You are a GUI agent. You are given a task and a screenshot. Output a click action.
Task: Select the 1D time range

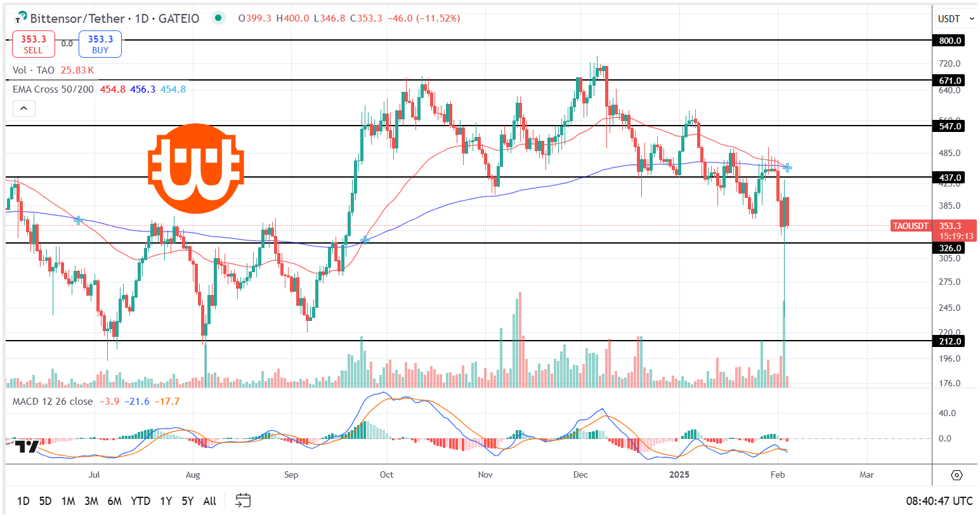(23, 501)
